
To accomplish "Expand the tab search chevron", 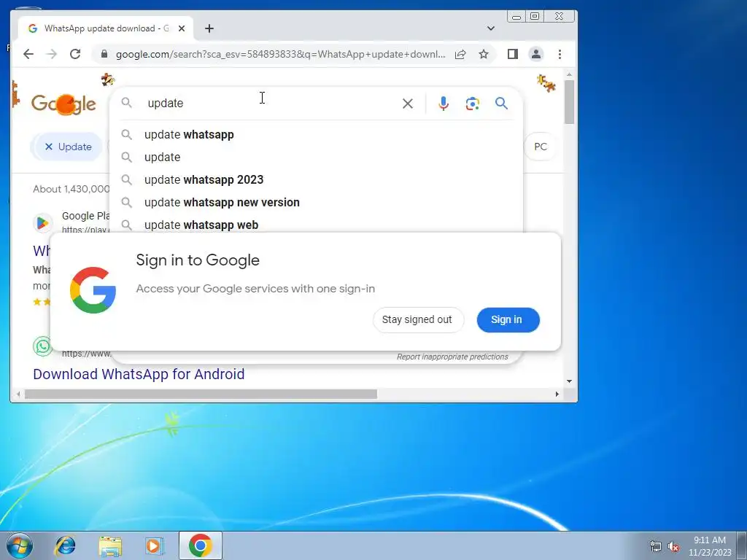I will point(491,28).
